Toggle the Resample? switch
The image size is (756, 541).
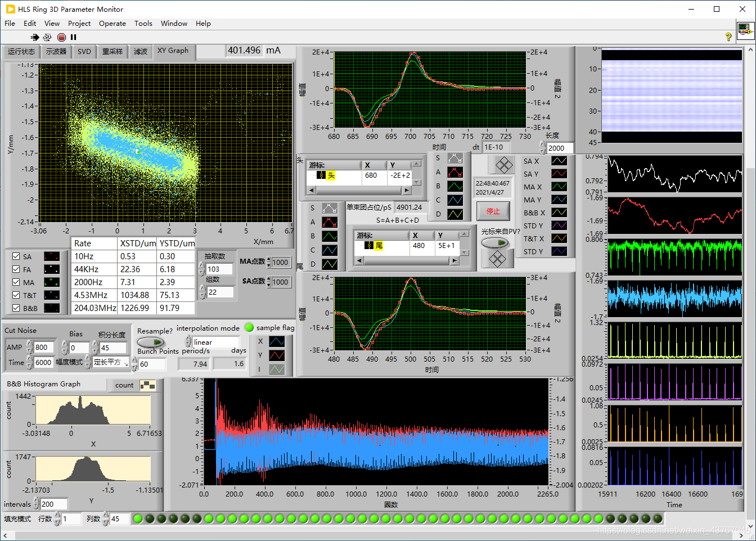click(151, 342)
